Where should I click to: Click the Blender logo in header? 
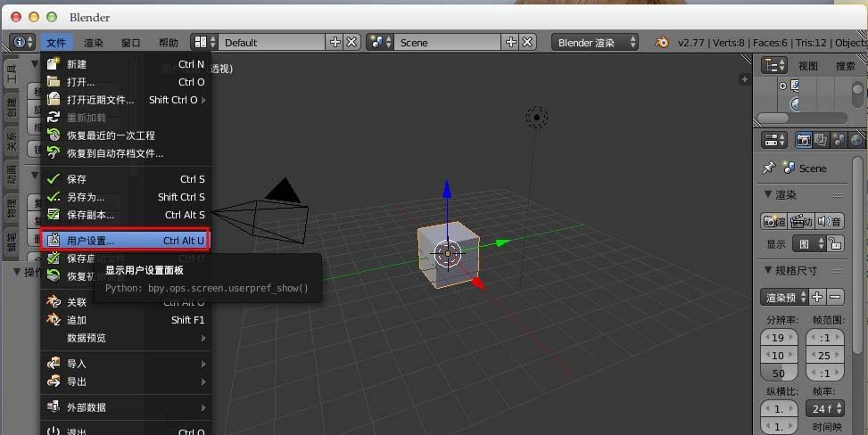662,42
